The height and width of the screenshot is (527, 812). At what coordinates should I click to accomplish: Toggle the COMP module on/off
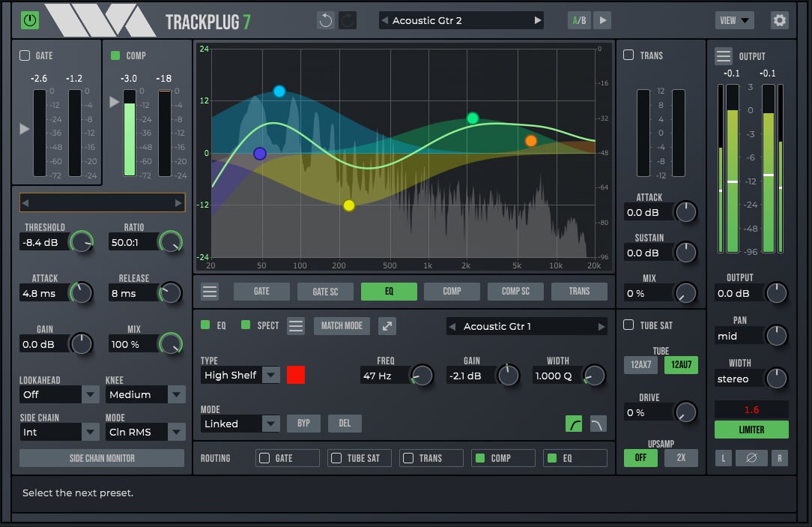tap(115, 55)
